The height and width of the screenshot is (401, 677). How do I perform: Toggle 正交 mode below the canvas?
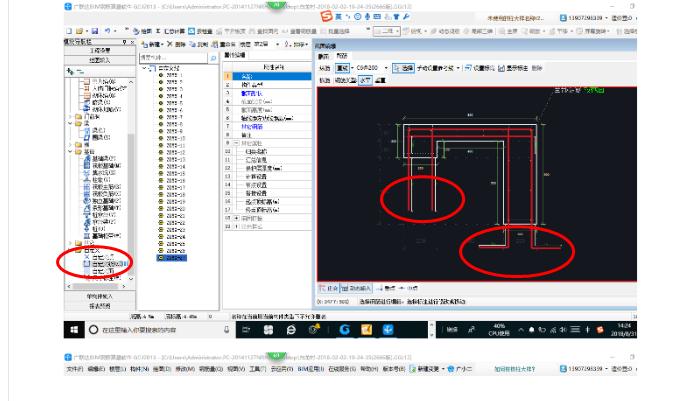pyautogui.click(x=328, y=288)
